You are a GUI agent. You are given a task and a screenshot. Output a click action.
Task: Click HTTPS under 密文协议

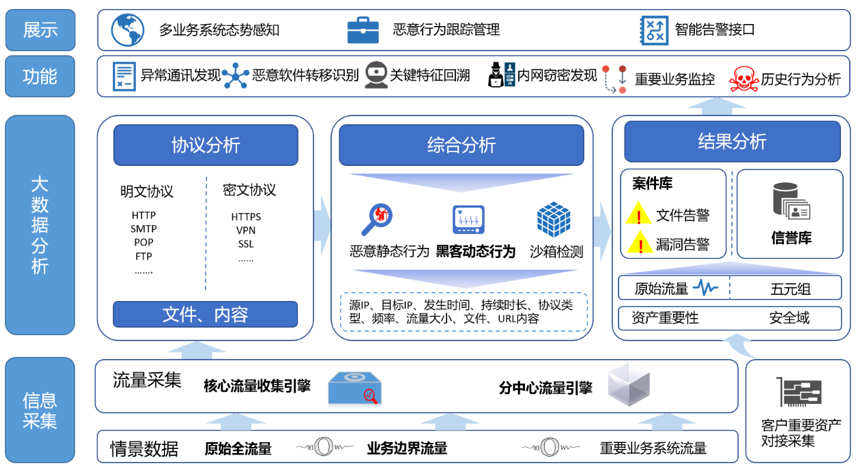[x=246, y=217]
